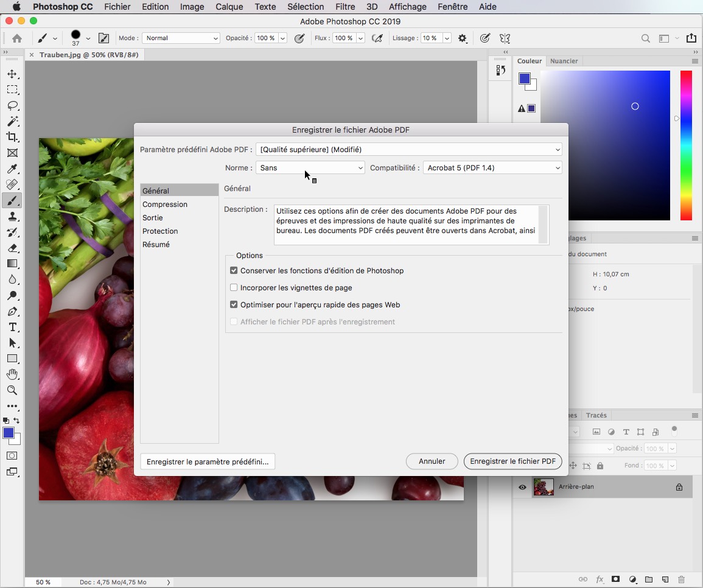Toggle symmetry paint butterfly icon

point(505,38)
